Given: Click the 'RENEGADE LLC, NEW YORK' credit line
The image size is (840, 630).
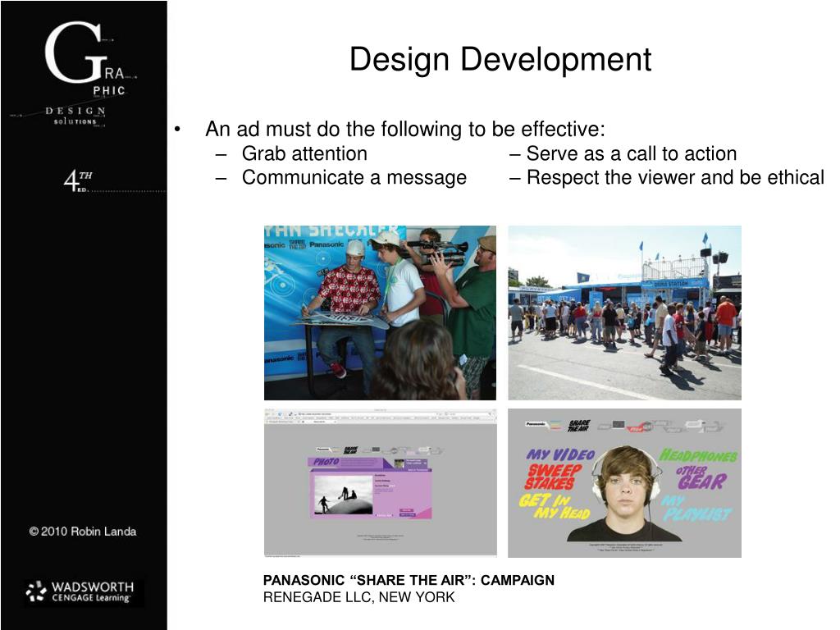Looking at the screenshot, I should click(358, 597).
